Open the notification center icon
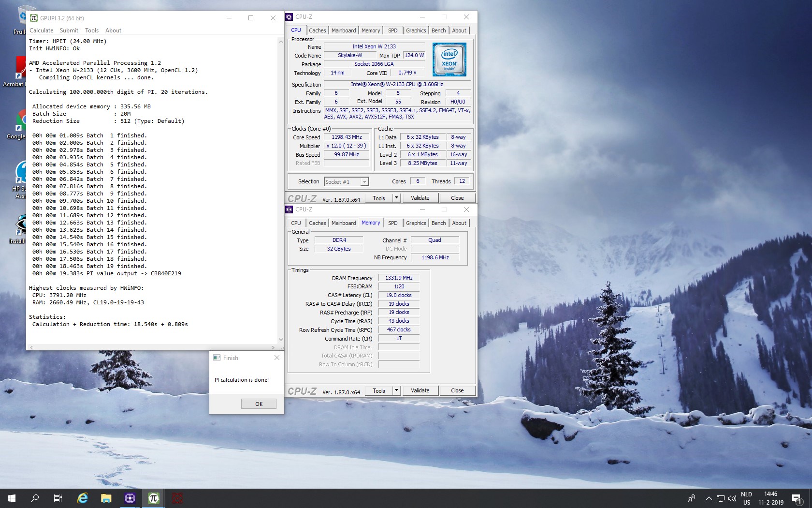 pos(797,498)
